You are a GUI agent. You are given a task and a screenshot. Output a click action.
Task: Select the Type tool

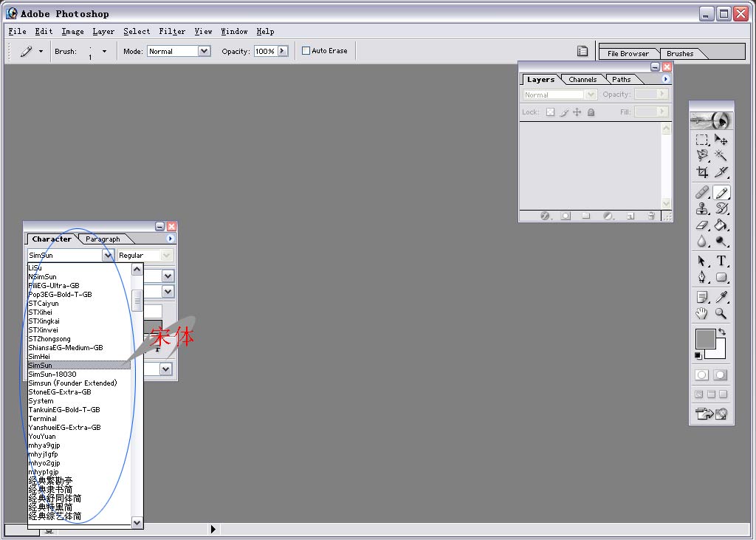(721, 261)
